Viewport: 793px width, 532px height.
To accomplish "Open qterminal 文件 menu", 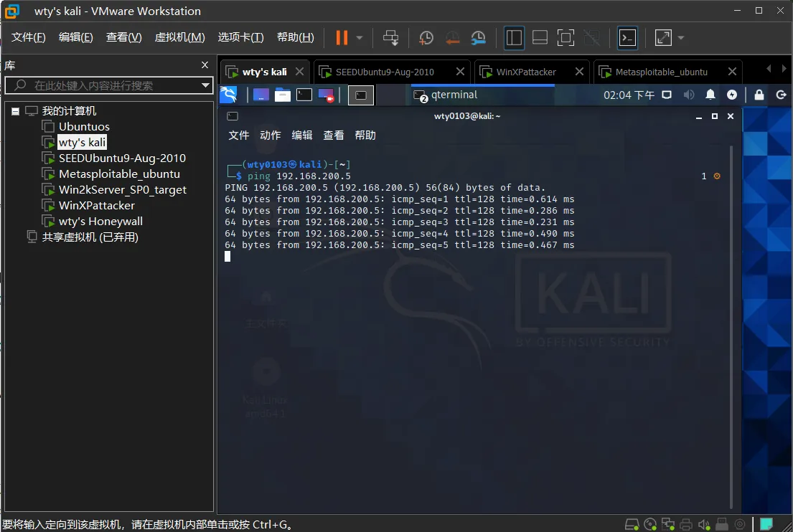I will tap(239, 135).
